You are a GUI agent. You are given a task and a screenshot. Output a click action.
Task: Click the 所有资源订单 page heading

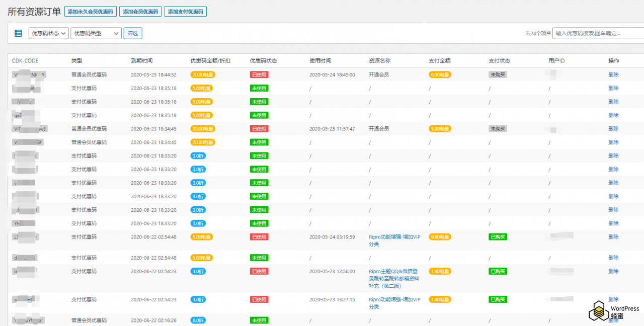(x=34, y=12)
